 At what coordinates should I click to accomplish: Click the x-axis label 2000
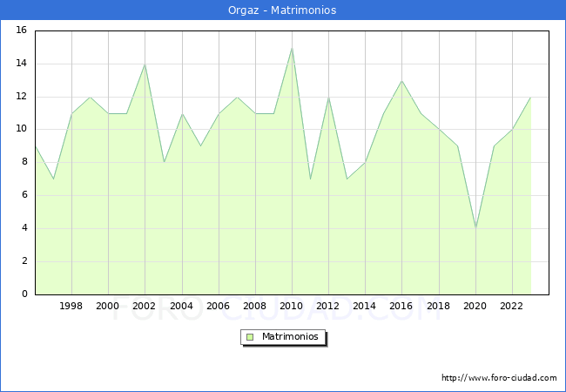(x=108, y=306)
